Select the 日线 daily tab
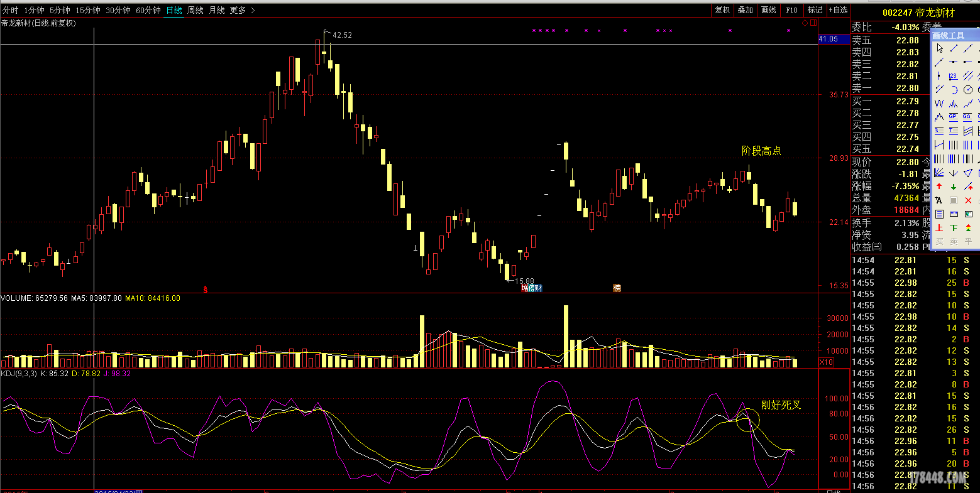This screenshot has width=980, height=493. (174, 10)
